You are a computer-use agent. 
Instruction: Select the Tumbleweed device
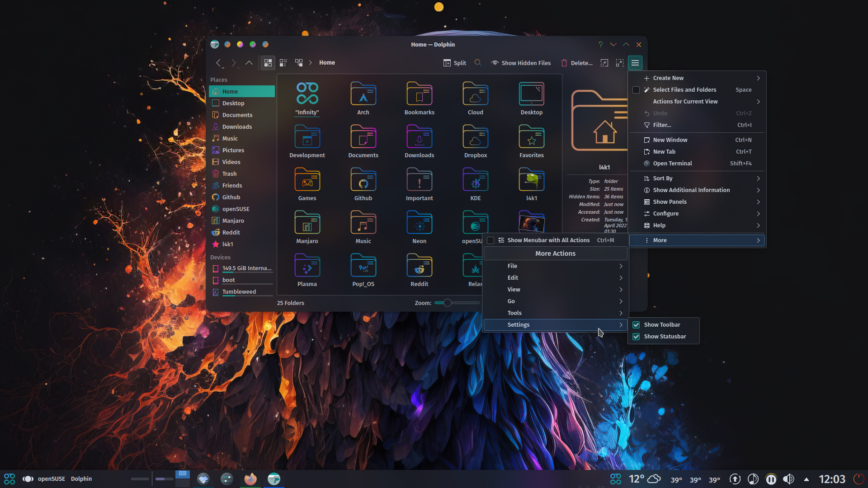(242, 292)
